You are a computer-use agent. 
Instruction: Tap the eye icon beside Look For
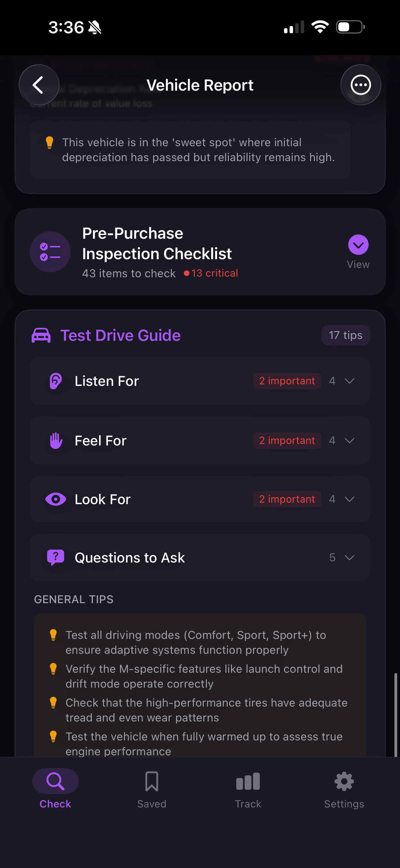click(56, 499)
